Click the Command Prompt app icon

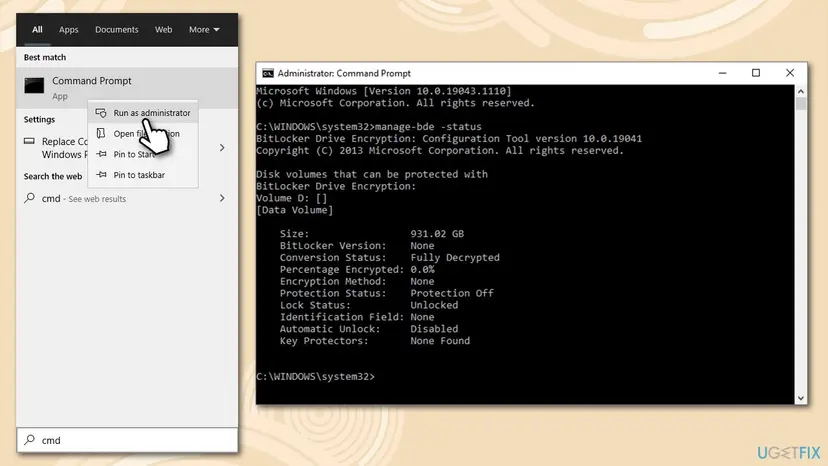point(34,86)
